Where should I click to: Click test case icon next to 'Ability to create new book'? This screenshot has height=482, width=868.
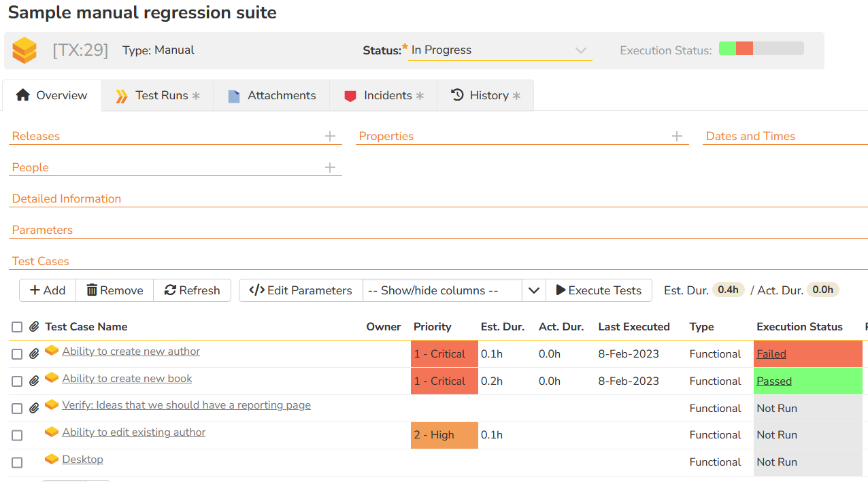(x=52, y=378)
